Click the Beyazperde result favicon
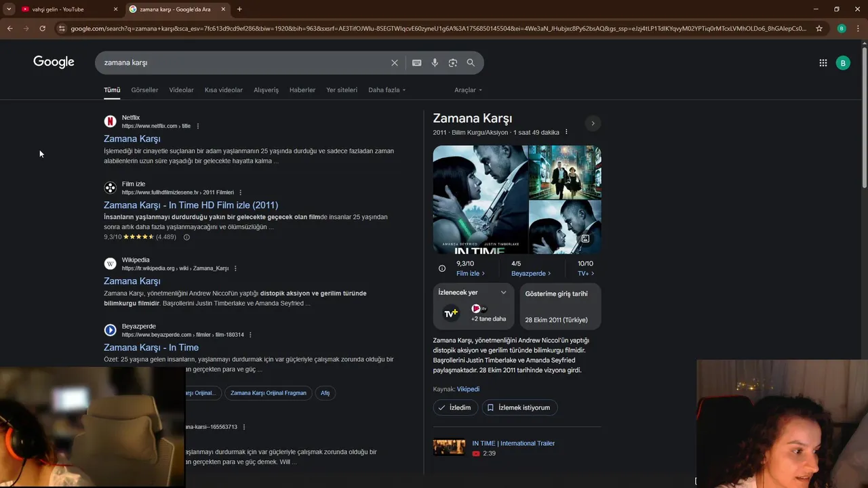This screenshot has width=868, height=488. [x=110, y=330]
